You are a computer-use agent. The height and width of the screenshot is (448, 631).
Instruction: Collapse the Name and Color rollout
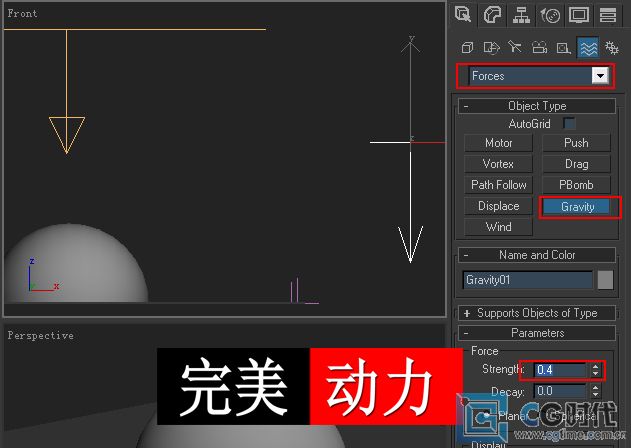pyautogui.click(x=537, y=255)
